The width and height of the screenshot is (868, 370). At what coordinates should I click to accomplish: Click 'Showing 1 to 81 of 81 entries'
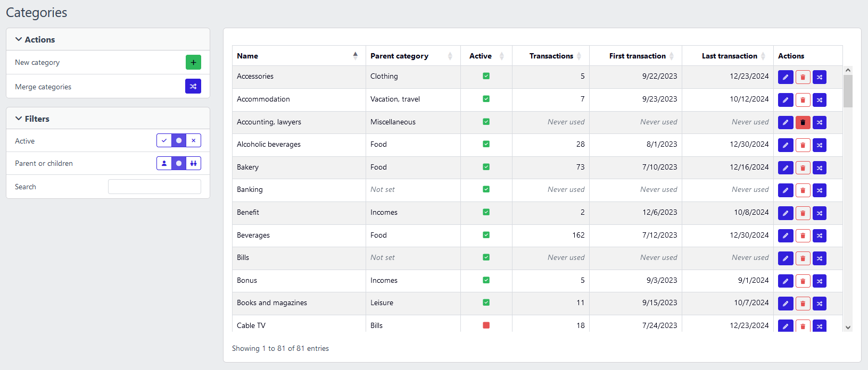[280, 348]
